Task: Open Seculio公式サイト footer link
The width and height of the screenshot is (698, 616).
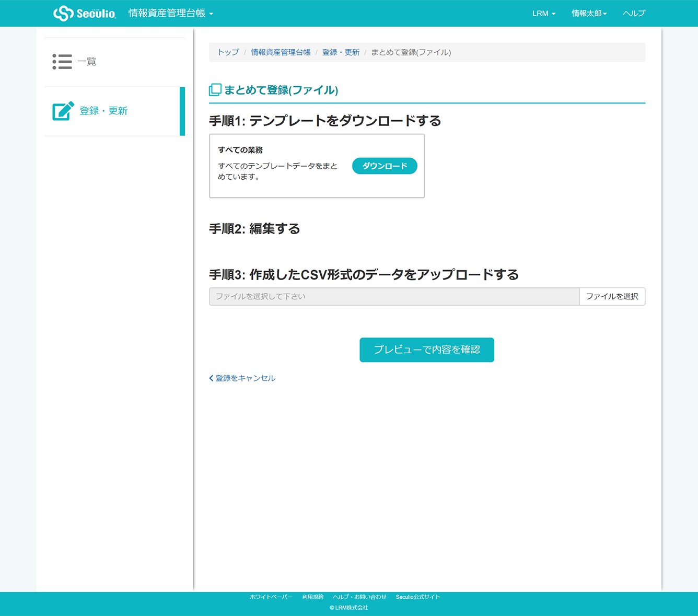Action: [417, 597]
